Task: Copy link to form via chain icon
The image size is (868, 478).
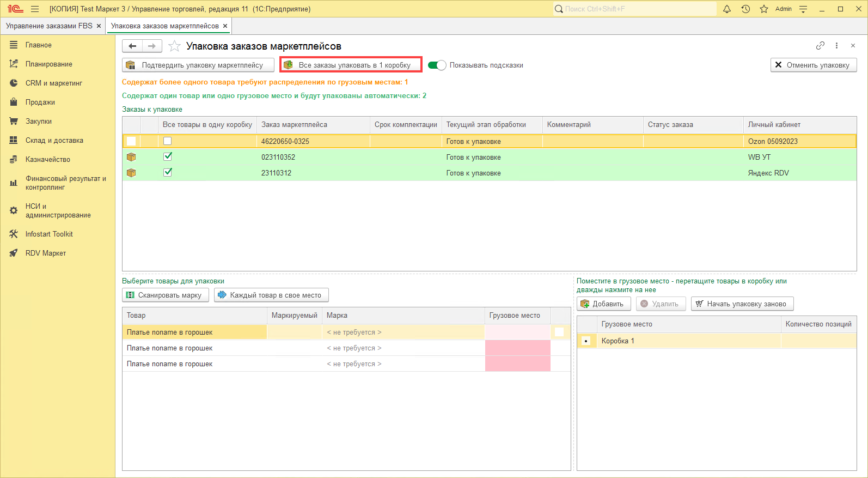Action: tap(820, 46)
